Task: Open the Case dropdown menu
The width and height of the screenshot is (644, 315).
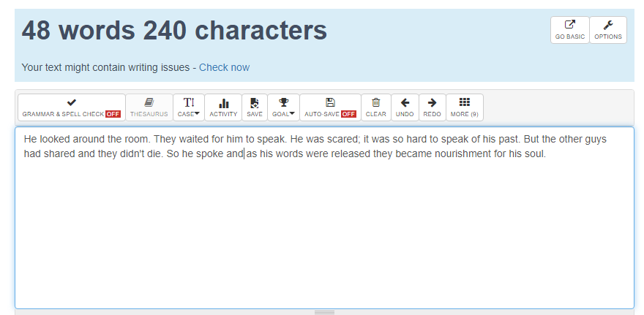Action: coord(189,107)
